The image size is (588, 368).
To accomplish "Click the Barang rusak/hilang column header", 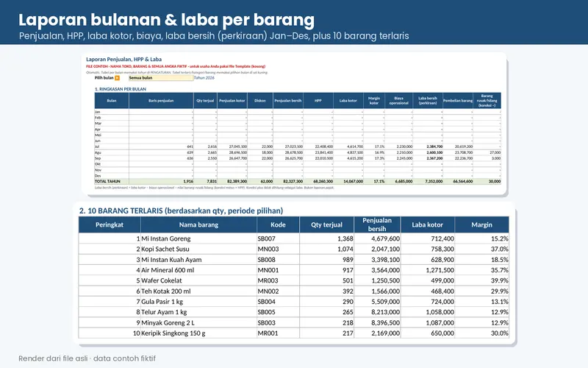I will pyautogui.click(x=487, y=101).
